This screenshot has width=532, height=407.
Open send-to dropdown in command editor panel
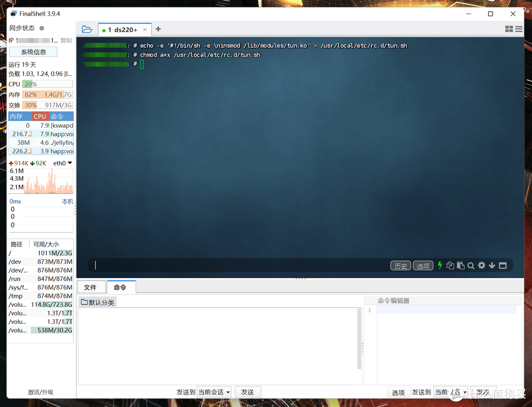(x=450, y=392)
